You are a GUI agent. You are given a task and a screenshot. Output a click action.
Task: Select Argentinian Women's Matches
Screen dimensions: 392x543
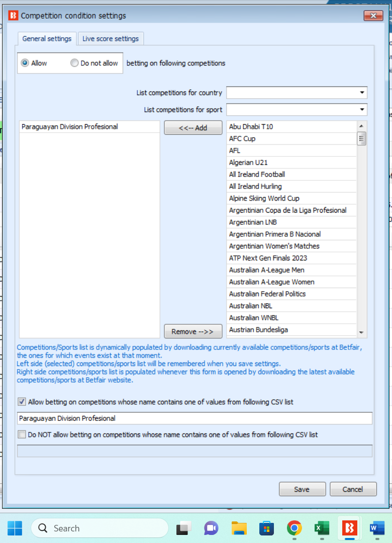pyautogui.click(x=291, y=246)
